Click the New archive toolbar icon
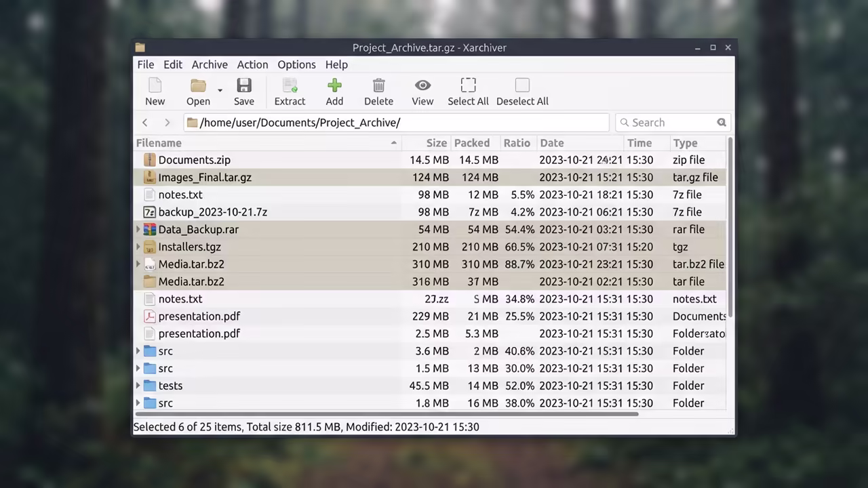 pyautogui.click(x=155, y=85)
